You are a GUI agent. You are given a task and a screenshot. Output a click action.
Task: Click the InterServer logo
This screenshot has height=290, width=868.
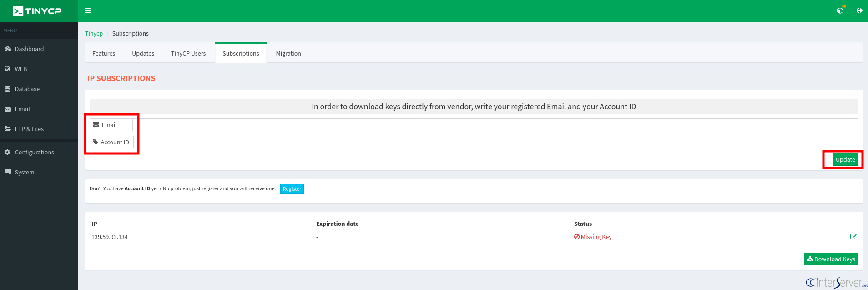coord(836,282)
